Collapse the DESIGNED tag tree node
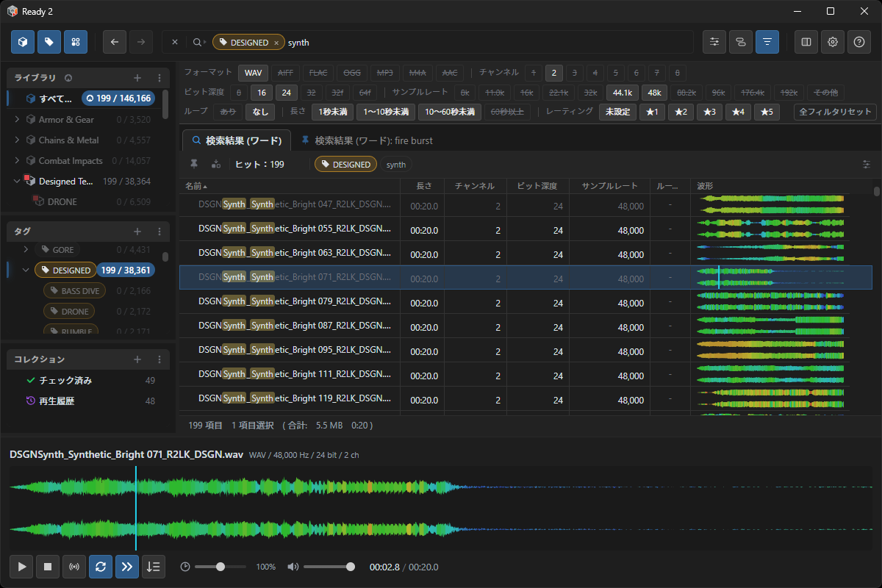This screenshot has height=588, width=882. [26, 270]
